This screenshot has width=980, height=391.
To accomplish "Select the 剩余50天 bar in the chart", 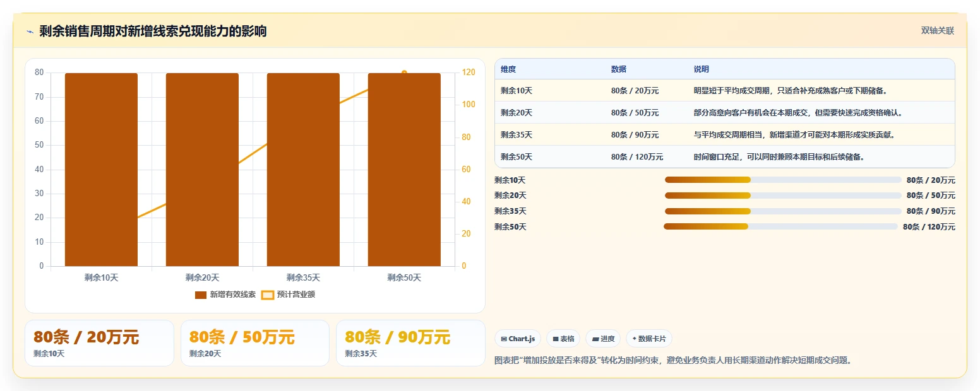I will tap(404, 170).
